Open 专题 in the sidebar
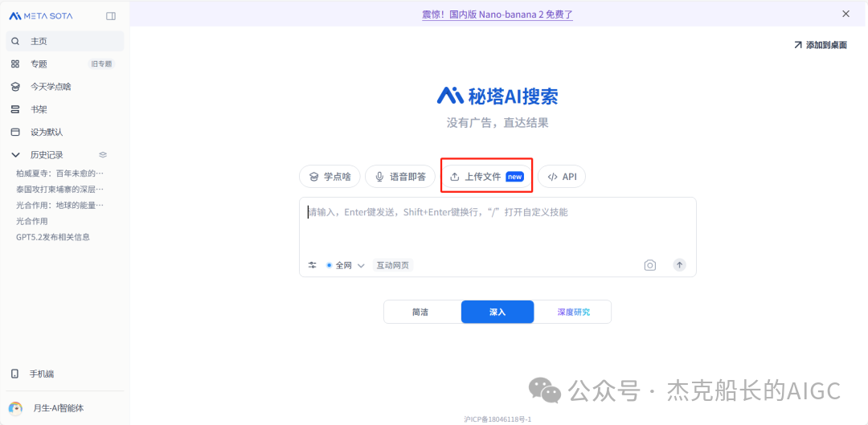Image resolution: width=868 pixels, height=425 pixels. [x=39, y=64]
